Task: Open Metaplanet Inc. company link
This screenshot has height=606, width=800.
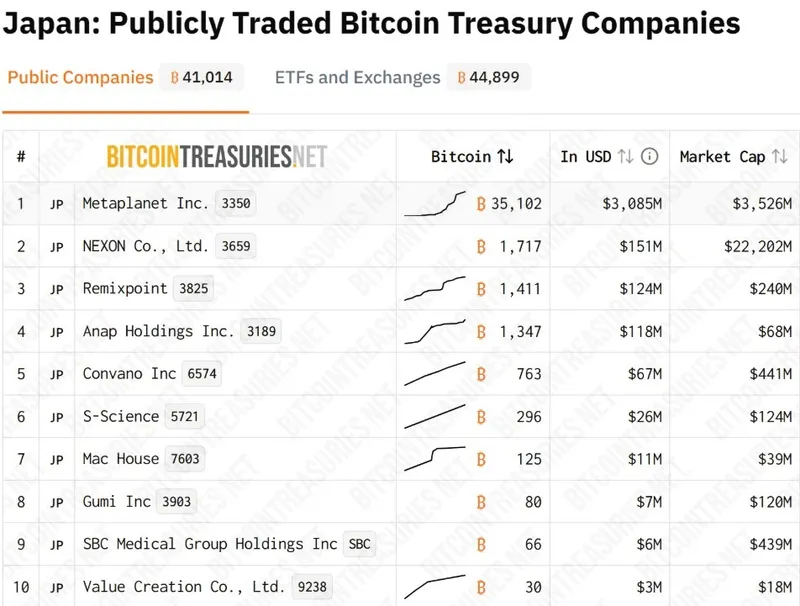Action: [x=146, y=204]
